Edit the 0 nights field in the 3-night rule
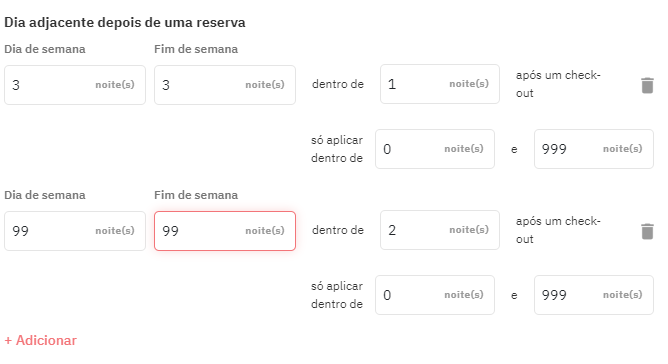The width and height of the screenshot is (668, 364). (x=435, y=149)
